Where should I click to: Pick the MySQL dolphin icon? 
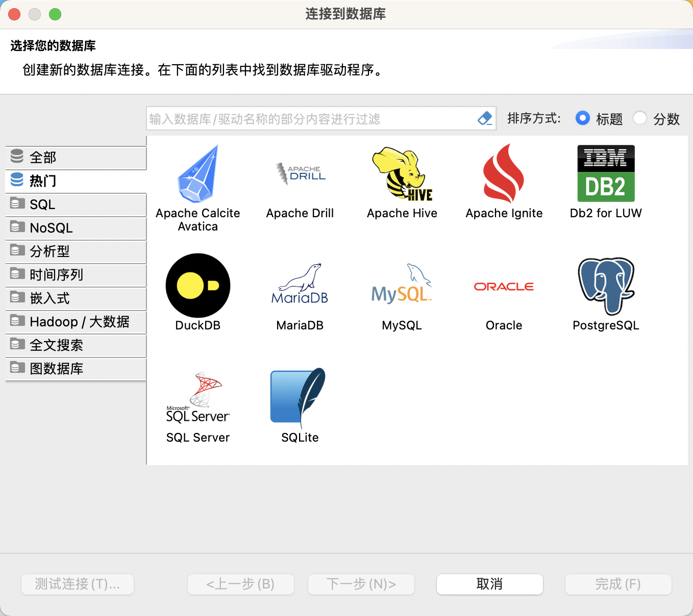[402, 284]
